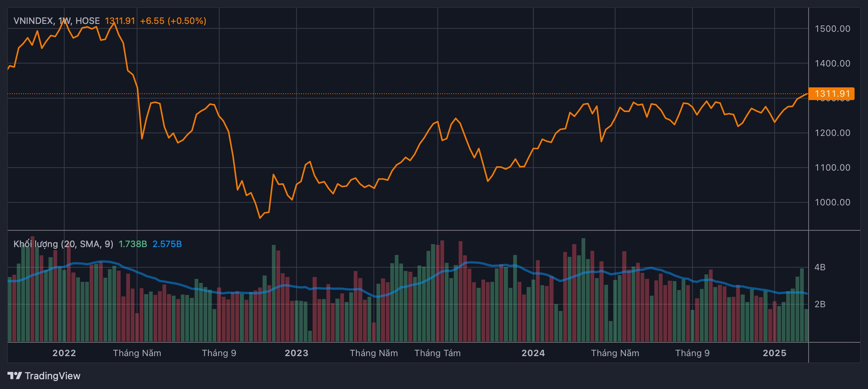Click the 1W timeframe label in legend
Image resolution: width=868 pixels, height=389 pixels.
(x=65, y=21)
